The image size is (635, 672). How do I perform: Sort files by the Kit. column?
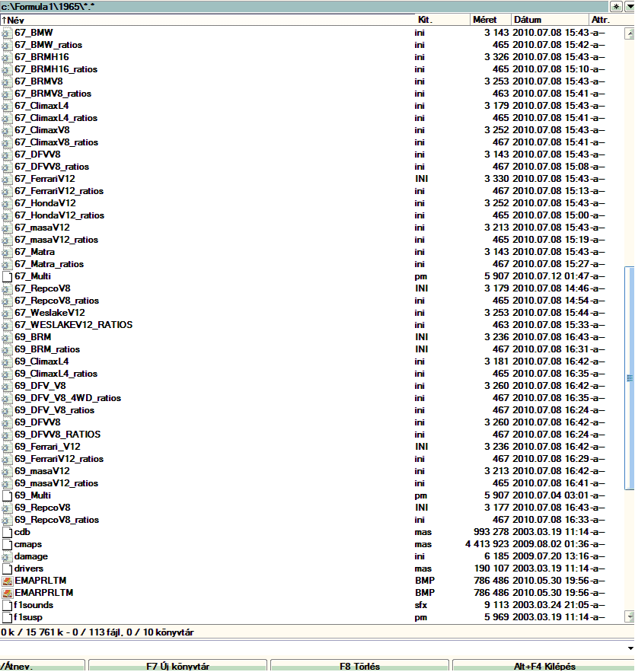pos(442,20)
